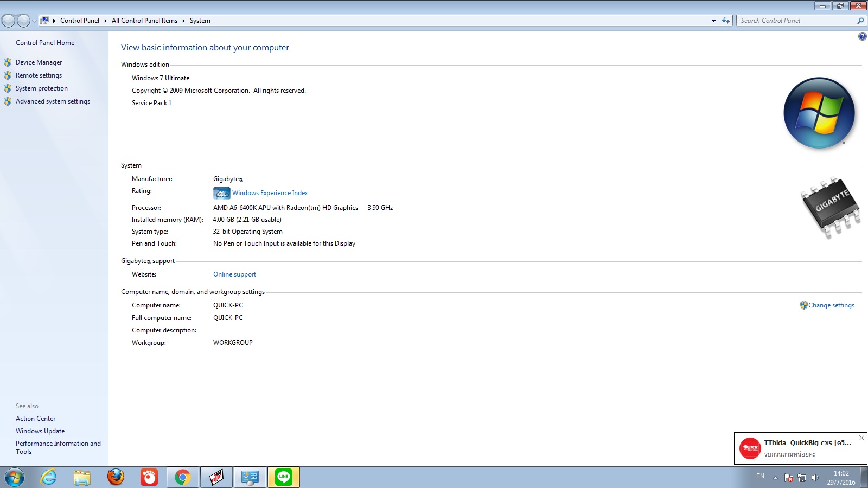
Task: Click Show desktop strip at taskbar end
Action: (864, 477)
